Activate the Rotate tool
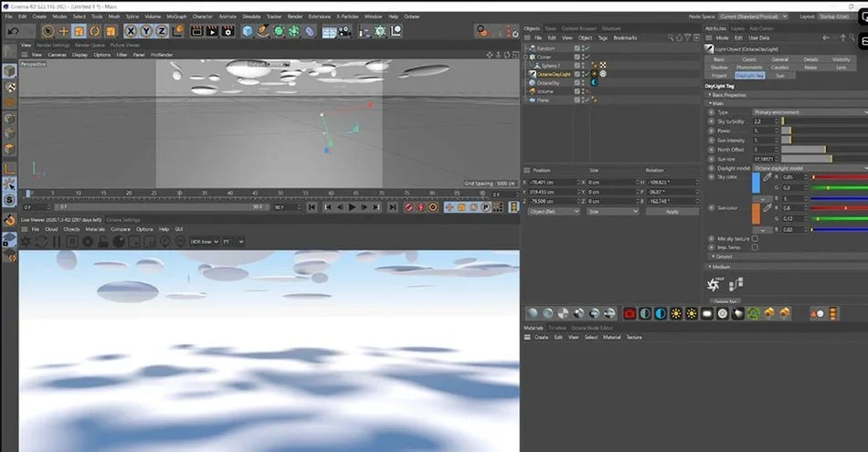Image resolution: width=868 pixels, height=452 pixels. tap(95, 32)
